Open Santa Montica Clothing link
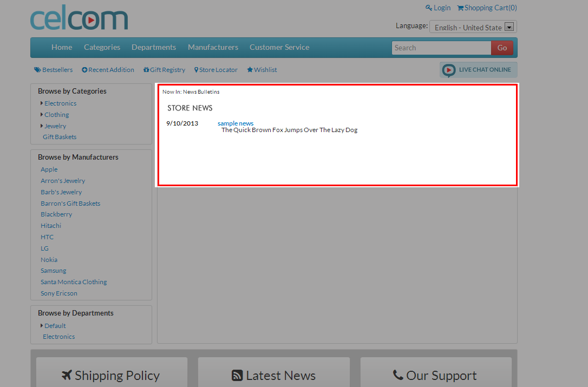588x387 pixels. (x=74, y=282)
